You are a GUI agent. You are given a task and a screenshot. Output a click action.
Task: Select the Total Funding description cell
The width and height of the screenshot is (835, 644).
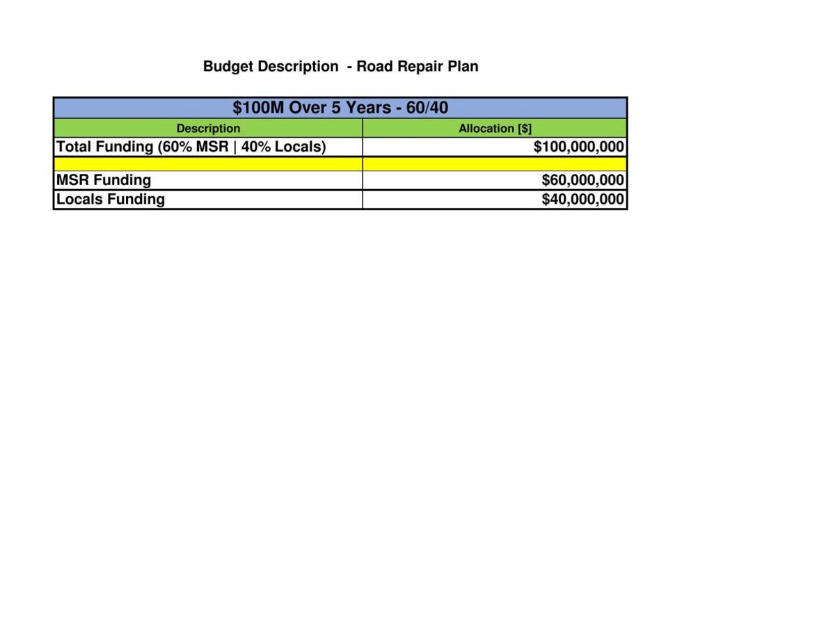pos(192,147)
